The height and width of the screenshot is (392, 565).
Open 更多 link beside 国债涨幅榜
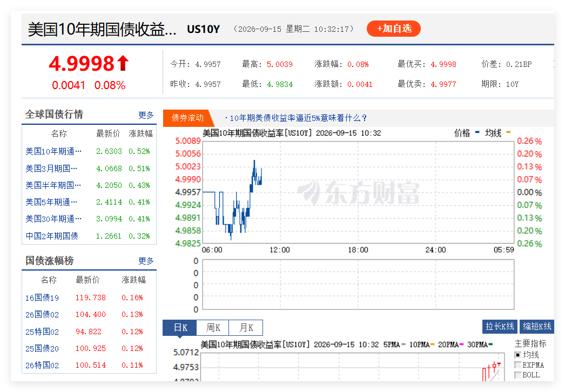coord(146,260)
